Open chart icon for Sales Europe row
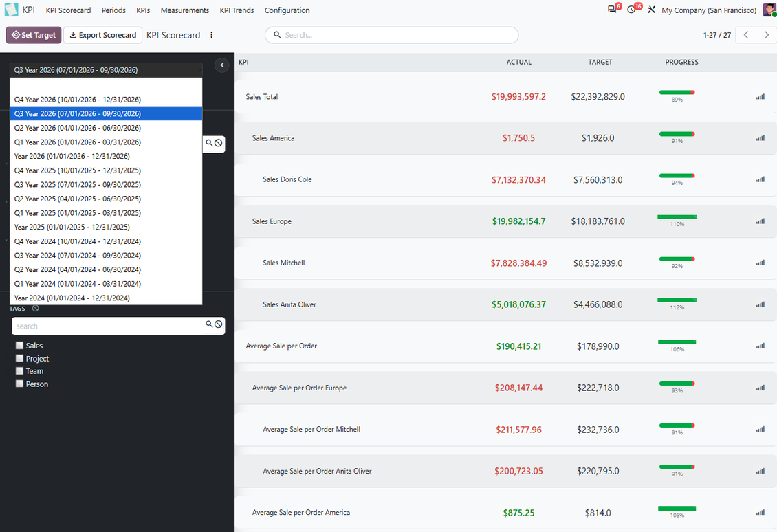 (760, 221)
